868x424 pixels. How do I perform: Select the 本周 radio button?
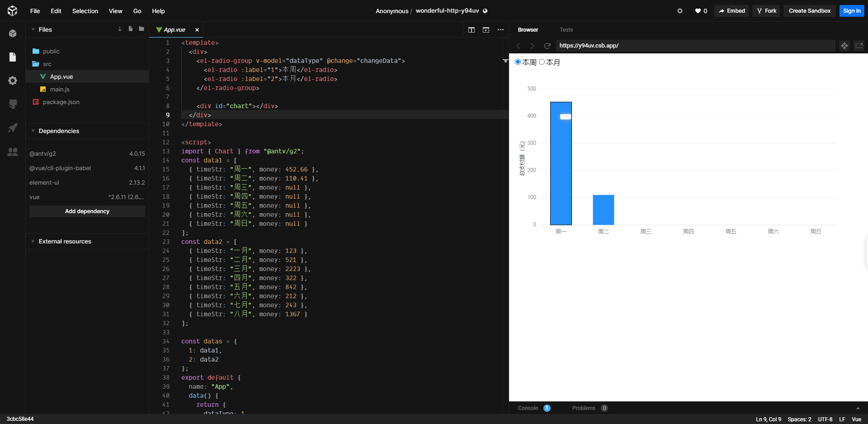(518, 62)
